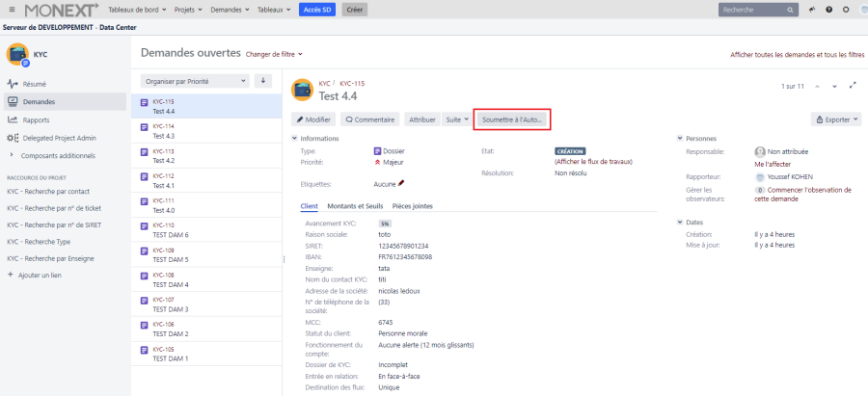868x396 pixels.
Task: Open the Tableaux de bord menu
Action: coord(135,9)
